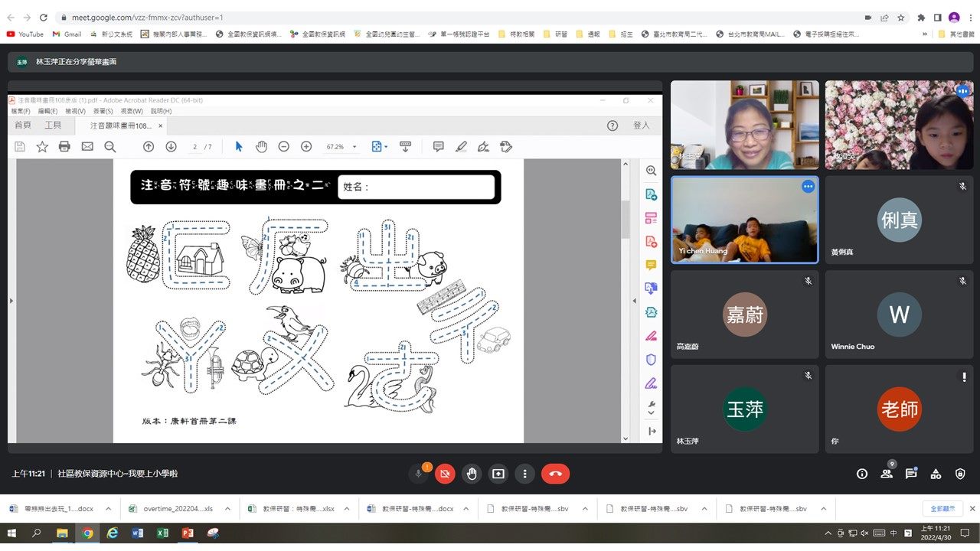Viewport: 980px width, 551px height.
Task: Open the activities panel
Action: (x=936, y=474)
